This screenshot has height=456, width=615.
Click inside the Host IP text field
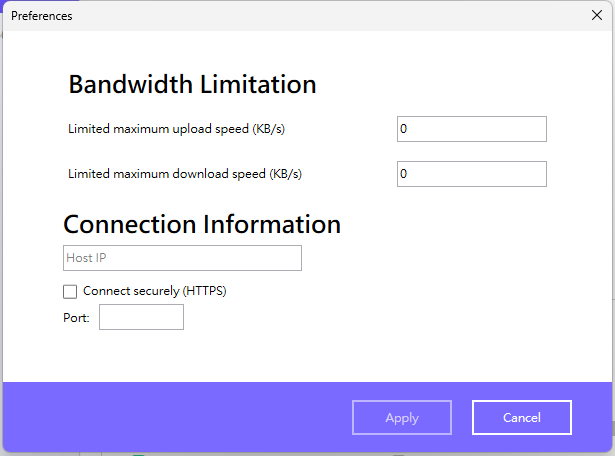point(182,258)
